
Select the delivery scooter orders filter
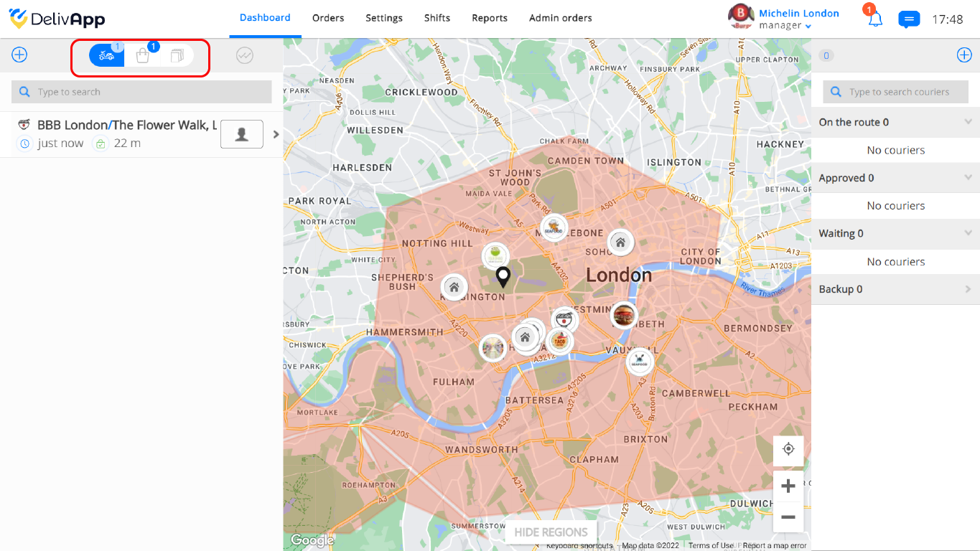(107, 55)
